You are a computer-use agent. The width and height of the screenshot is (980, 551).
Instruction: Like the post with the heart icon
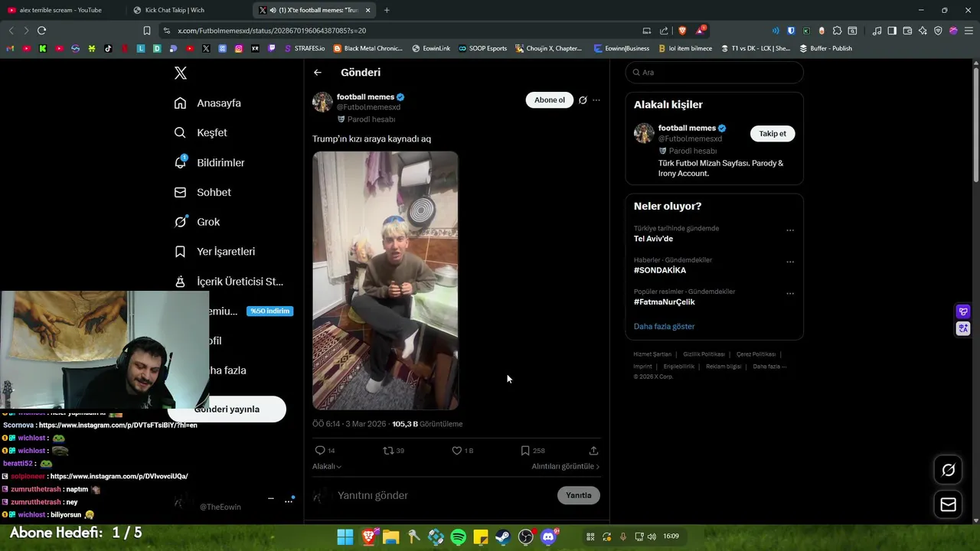[457, 451]
